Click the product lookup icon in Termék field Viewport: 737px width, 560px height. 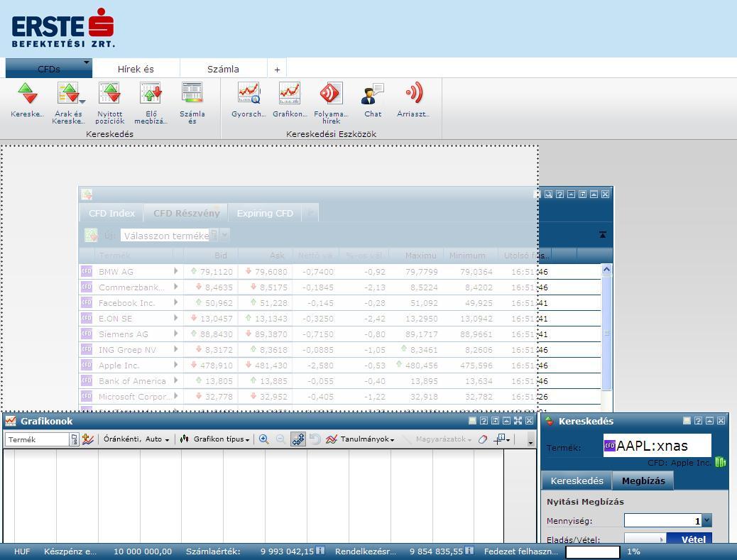[x=74, y=439]
